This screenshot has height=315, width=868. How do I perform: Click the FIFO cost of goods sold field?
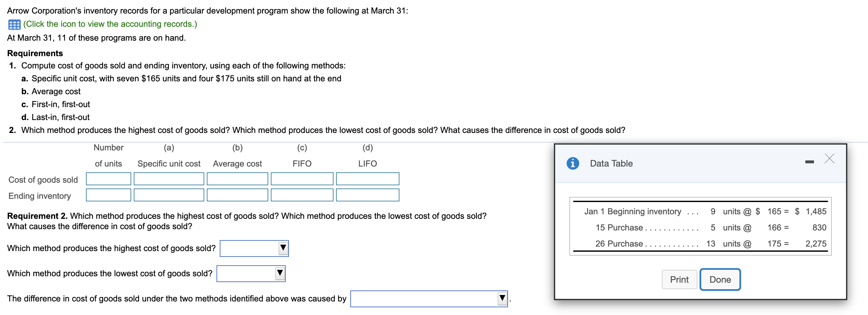point(302,179)
